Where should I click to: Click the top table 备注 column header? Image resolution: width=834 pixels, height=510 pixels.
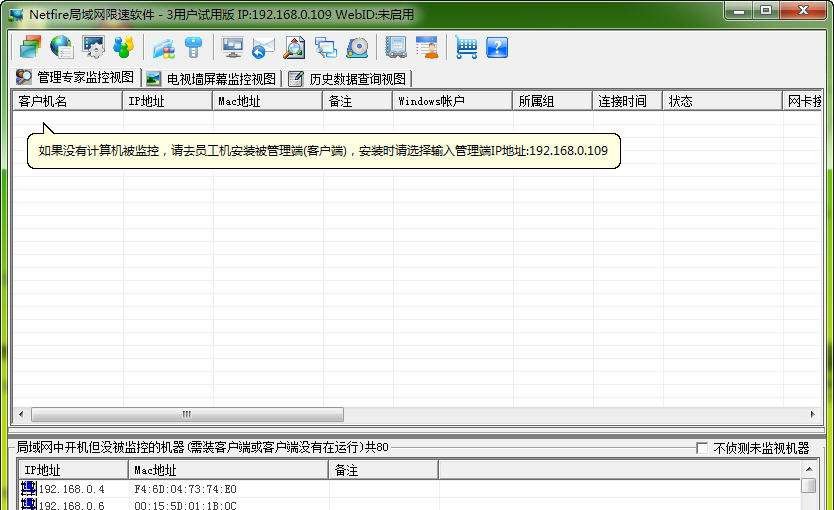[x=357, y=101]
